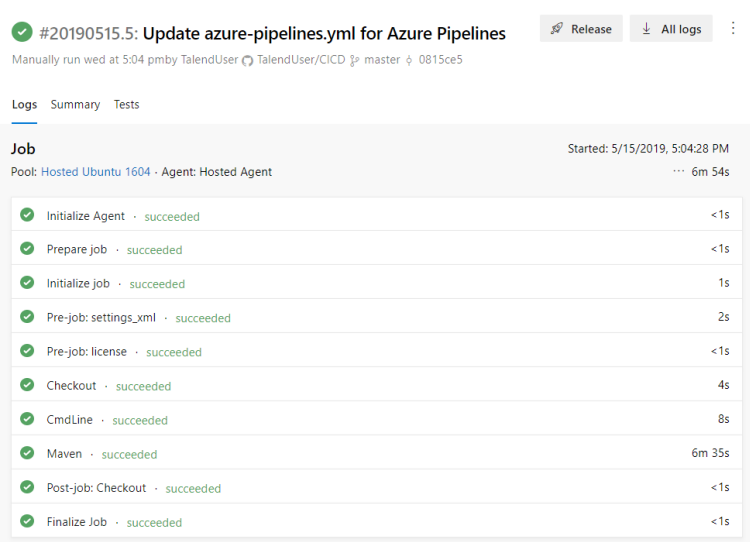Download All logs button

tap(670, 29)
